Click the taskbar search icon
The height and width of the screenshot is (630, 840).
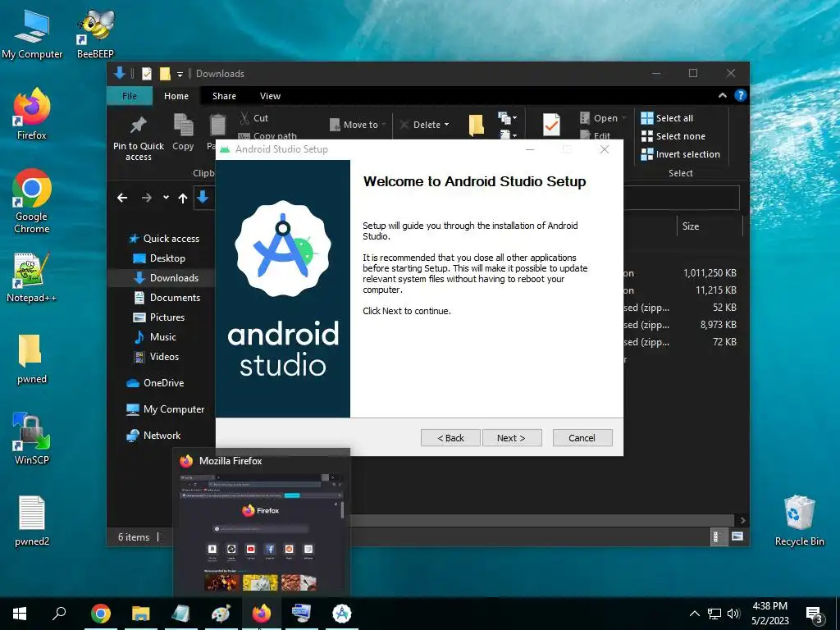point(59,613)
